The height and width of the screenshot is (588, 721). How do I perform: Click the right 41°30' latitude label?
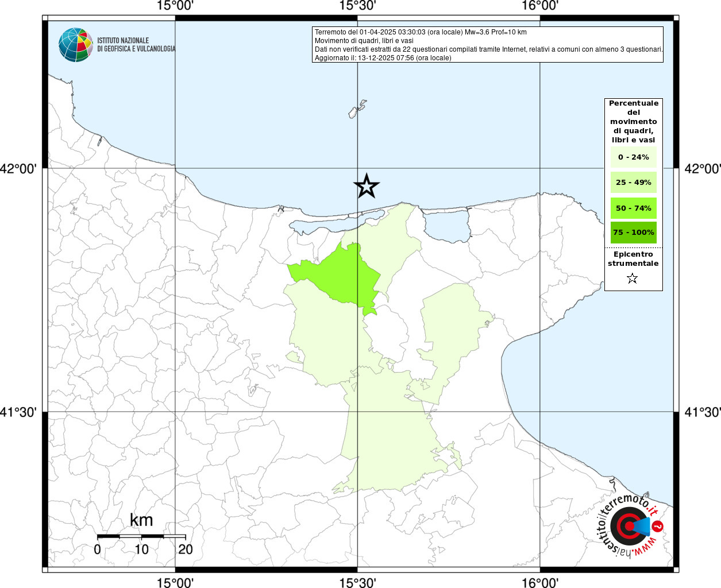click(x=702, y=412)
